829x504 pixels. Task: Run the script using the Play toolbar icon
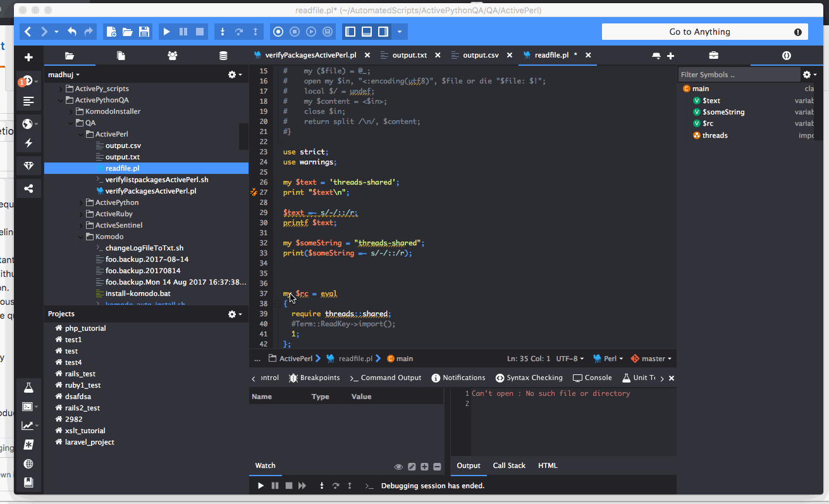click(x=166, y=31)
